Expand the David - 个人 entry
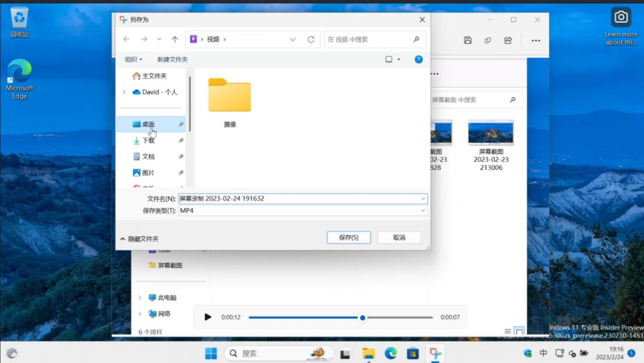644x363 pixels. point(124,92)
